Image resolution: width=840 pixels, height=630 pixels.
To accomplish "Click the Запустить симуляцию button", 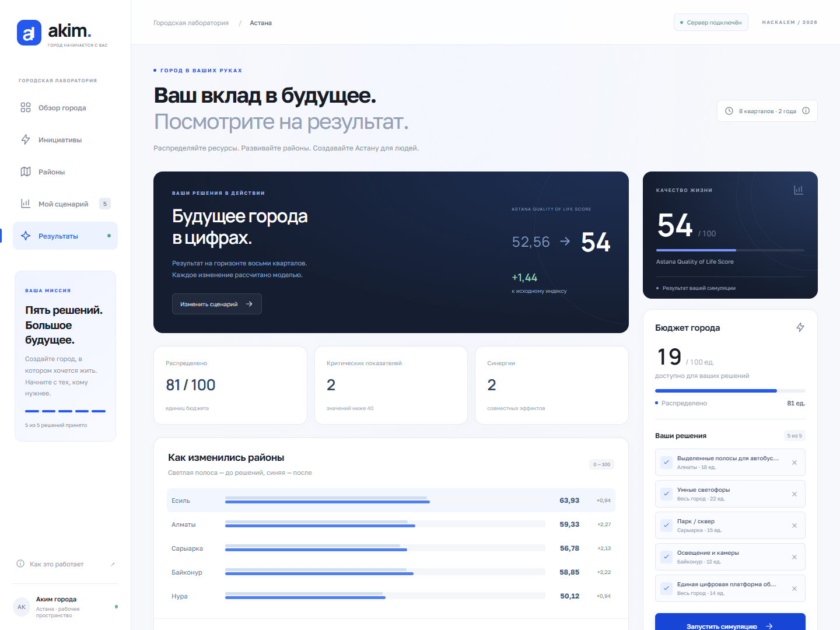I will coord(730,623).
